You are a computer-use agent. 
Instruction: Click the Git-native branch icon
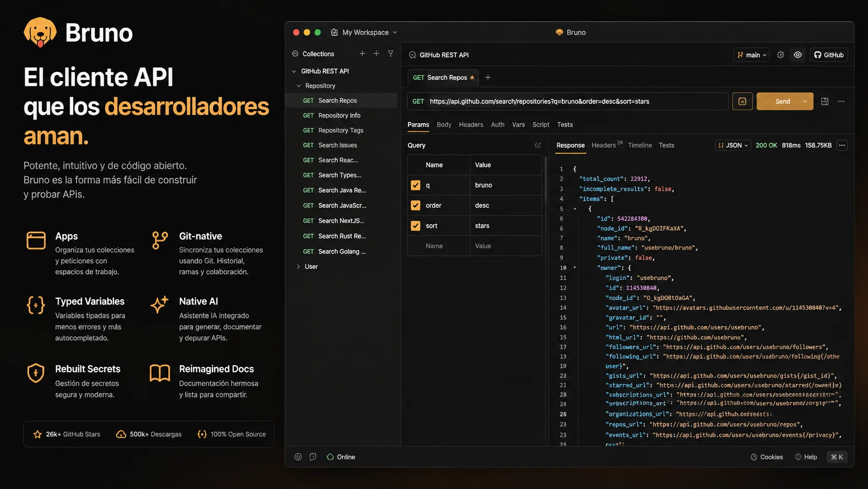click(160, 240)
